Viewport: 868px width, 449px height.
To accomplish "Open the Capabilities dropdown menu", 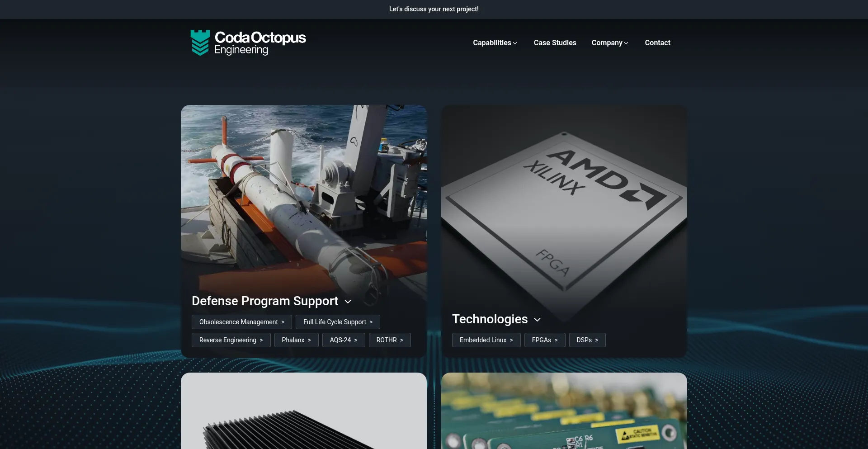I will [495, 43].
